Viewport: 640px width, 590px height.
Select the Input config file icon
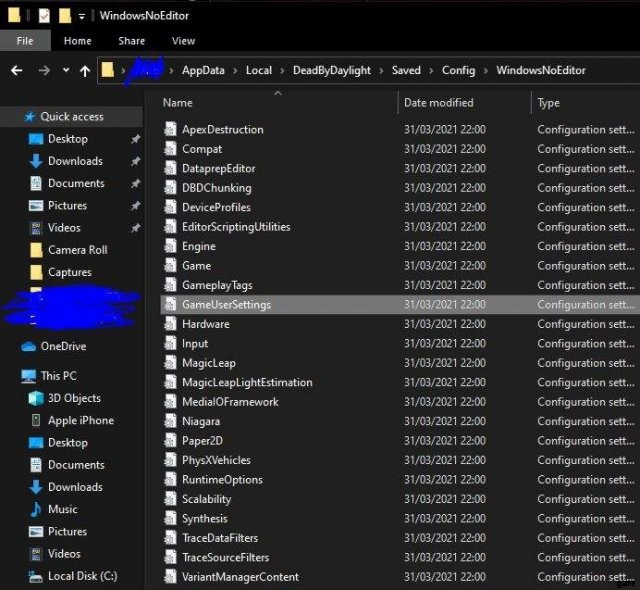[170, 343]
